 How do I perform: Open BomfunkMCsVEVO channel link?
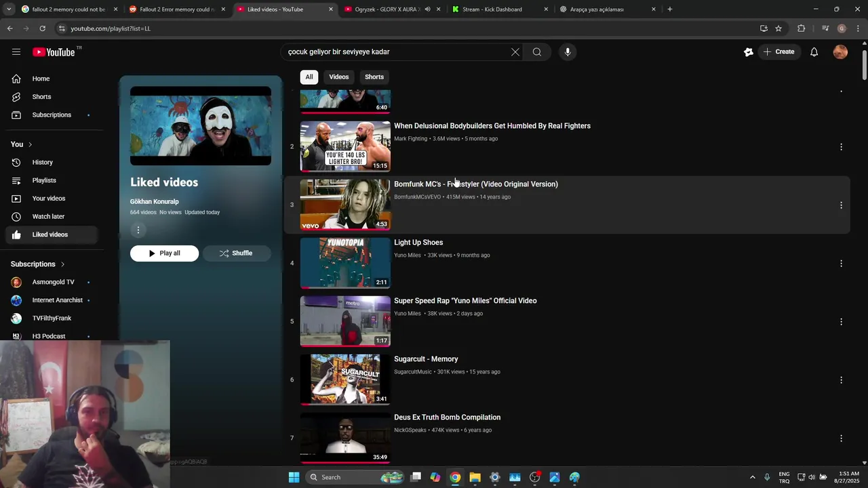(417, 197)
